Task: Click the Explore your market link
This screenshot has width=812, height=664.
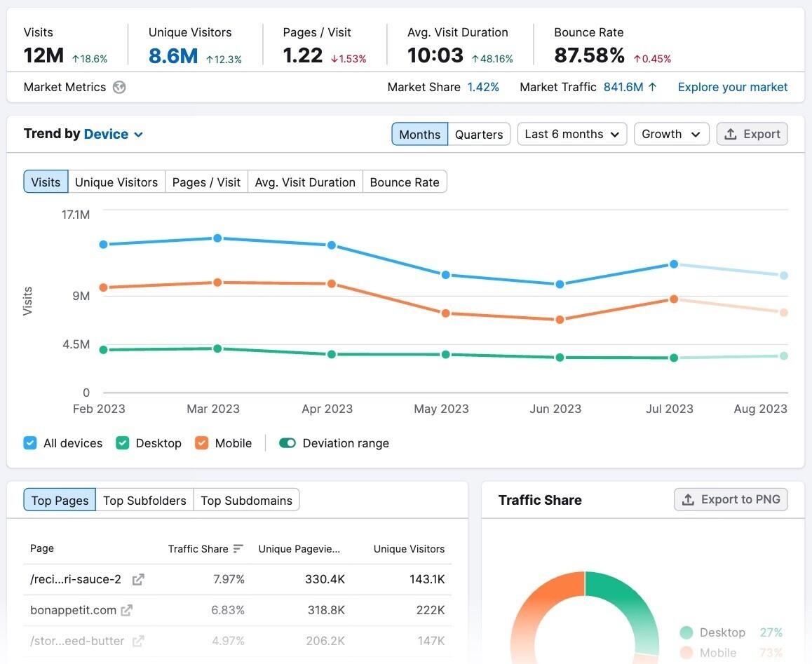Action: (x=732, y=87)
